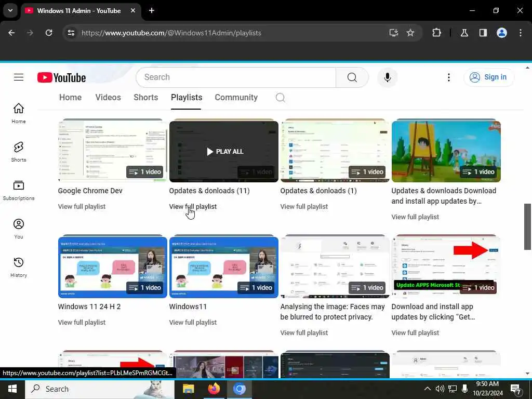Switch to the Videos tab
The image size is (532, 399).
click(108, 97)
